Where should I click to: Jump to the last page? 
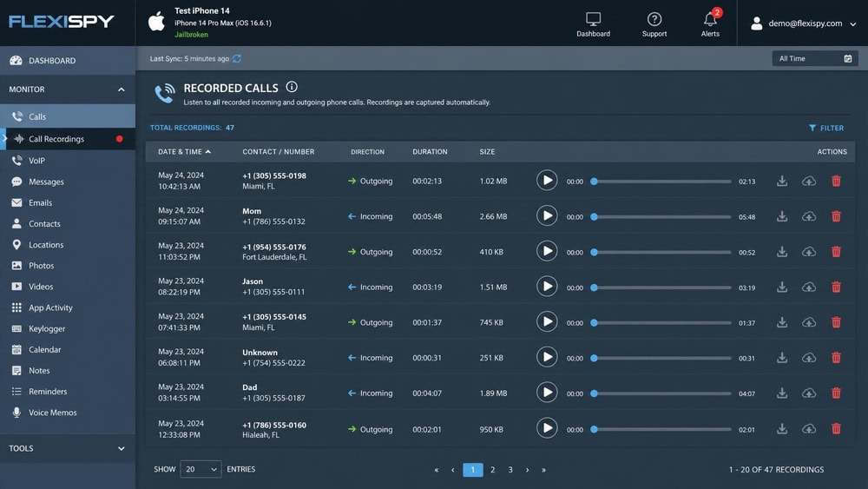click(543, 470)
